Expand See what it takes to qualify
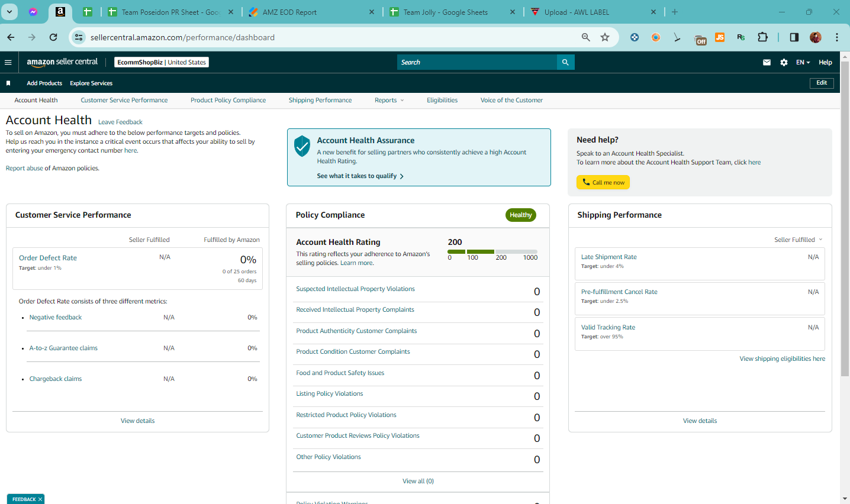850x504 pixels. pyautogui.click(x=360, y=176)
